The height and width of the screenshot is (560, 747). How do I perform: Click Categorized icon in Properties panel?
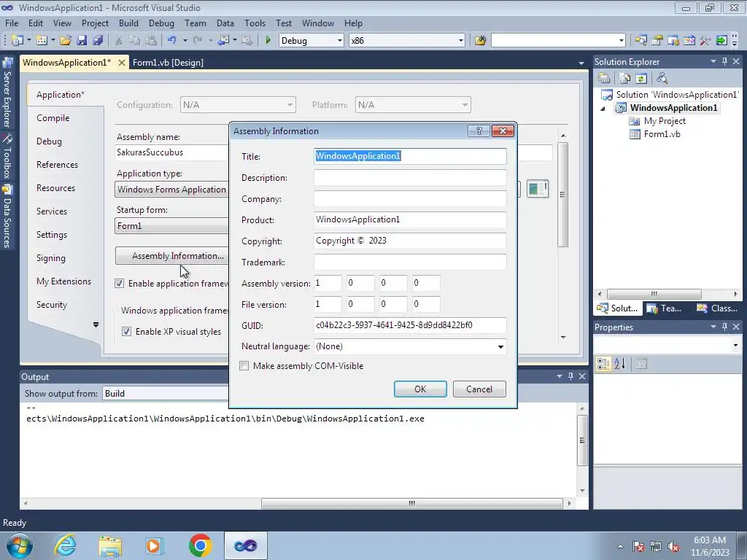[603, 365]
